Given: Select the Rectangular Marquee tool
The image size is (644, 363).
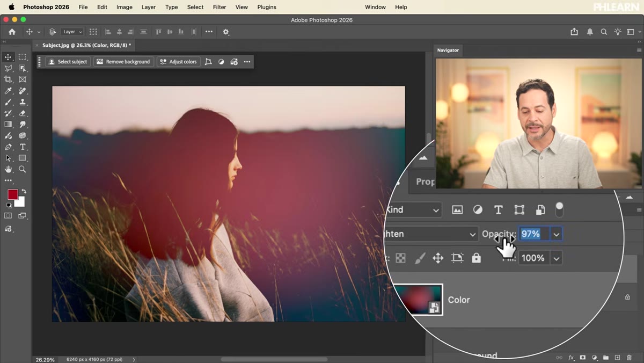Looking at the screenshot, I should tap(23, 57).
